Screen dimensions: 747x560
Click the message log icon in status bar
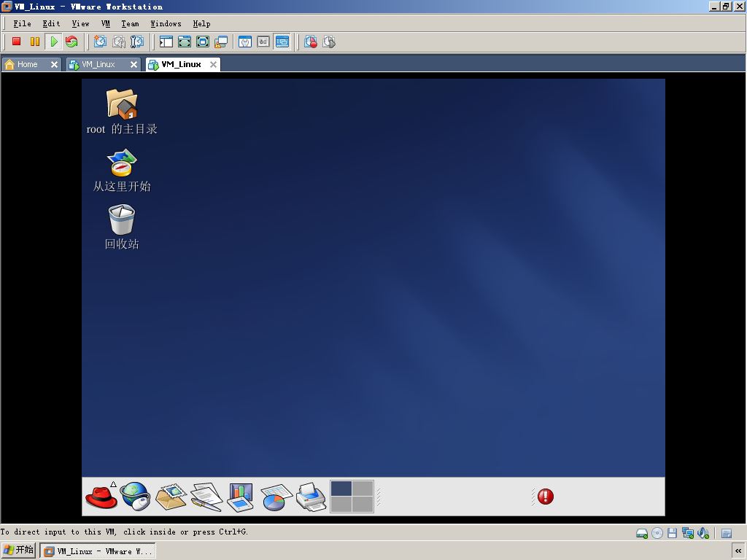pyautogui.click(x=727, y=533)
